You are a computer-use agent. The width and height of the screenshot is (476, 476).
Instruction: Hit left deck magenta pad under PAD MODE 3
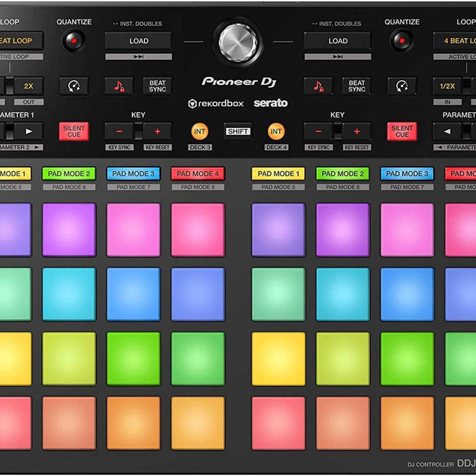[133, 230]
